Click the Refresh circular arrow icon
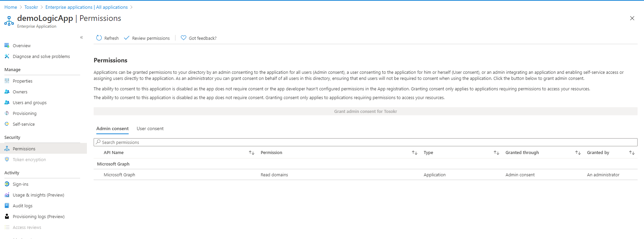Viewport: 644px width, 239px height. [x=99, y=38]
